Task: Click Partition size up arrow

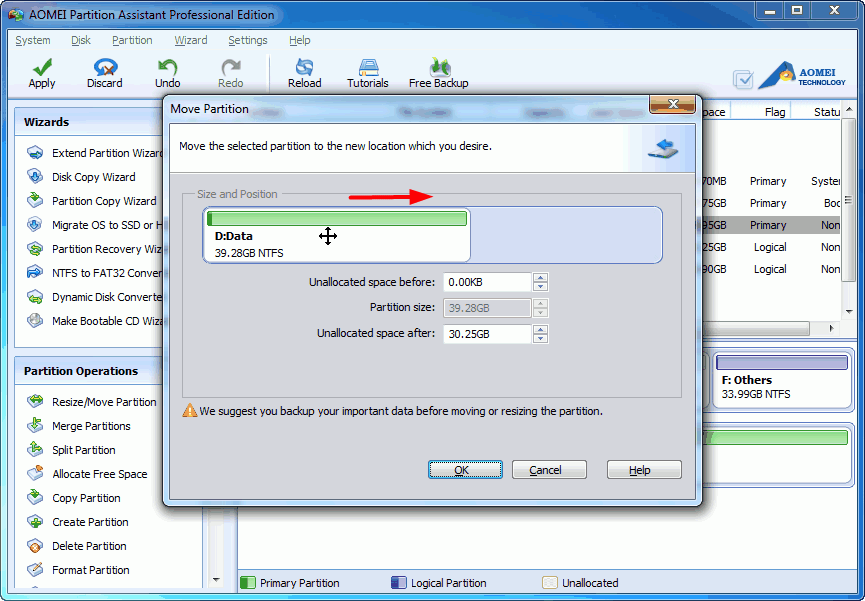Action: coord(540,303)
